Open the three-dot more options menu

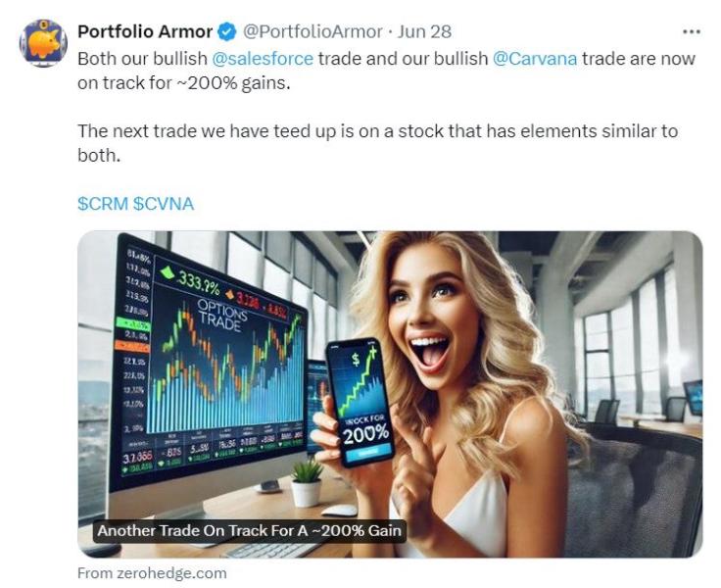[691, 31]
